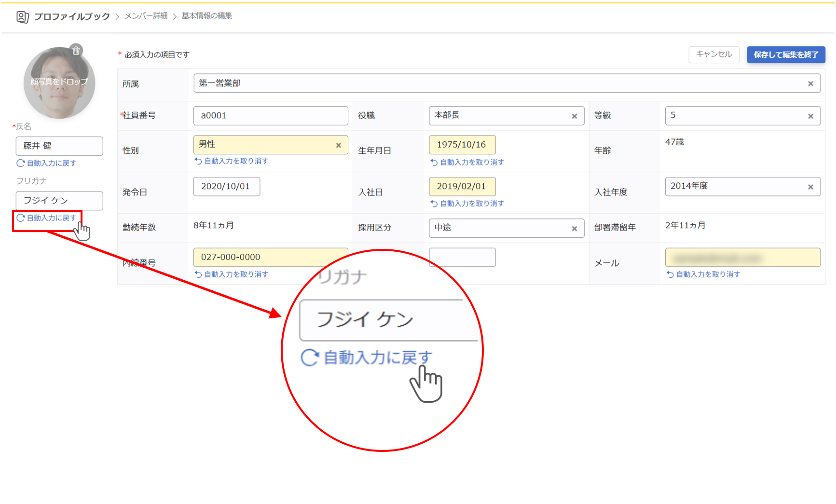
Task: Clear the 等級 value with X icon
Action: (810, 116)
